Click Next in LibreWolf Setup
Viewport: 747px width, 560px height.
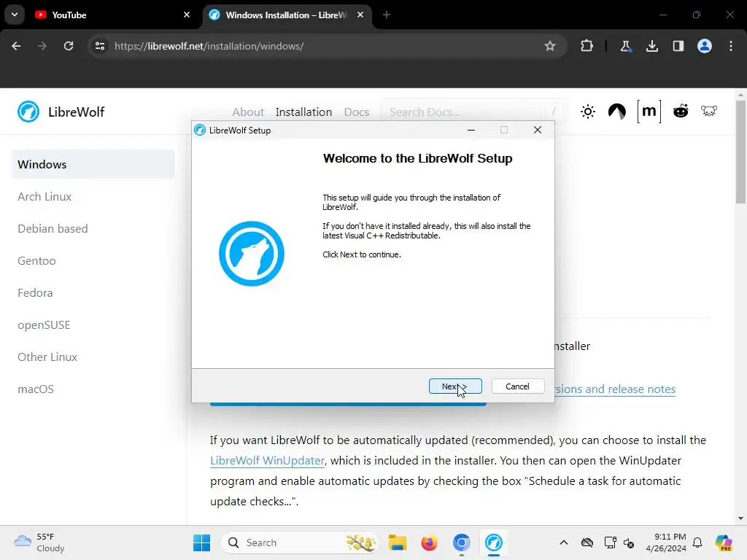pos(455,386)
